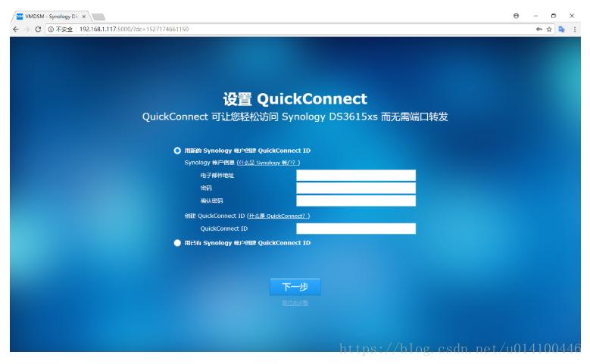This screenshot has height=364, width=590.
Task: Click the browser forward arrow
Action: click(27, 30)
